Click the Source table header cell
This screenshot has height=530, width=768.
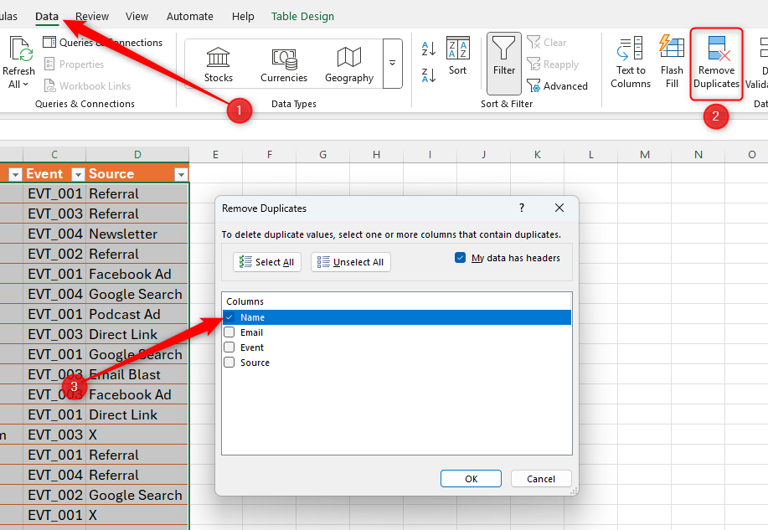[137, 174]
